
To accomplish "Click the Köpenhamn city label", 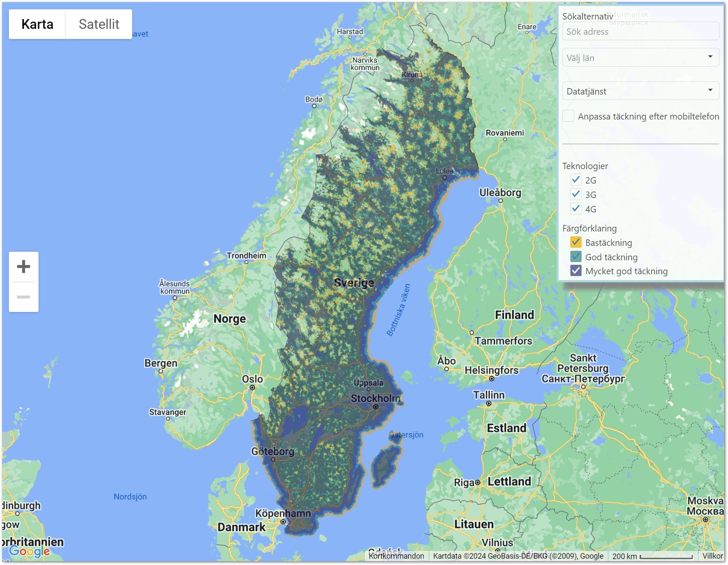I will (283, 513).
